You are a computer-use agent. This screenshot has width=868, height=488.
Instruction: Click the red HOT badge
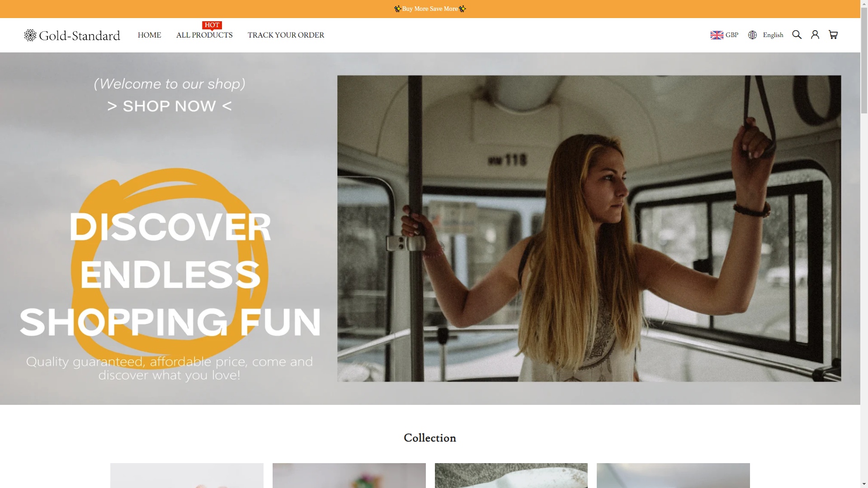coord(212,25)
